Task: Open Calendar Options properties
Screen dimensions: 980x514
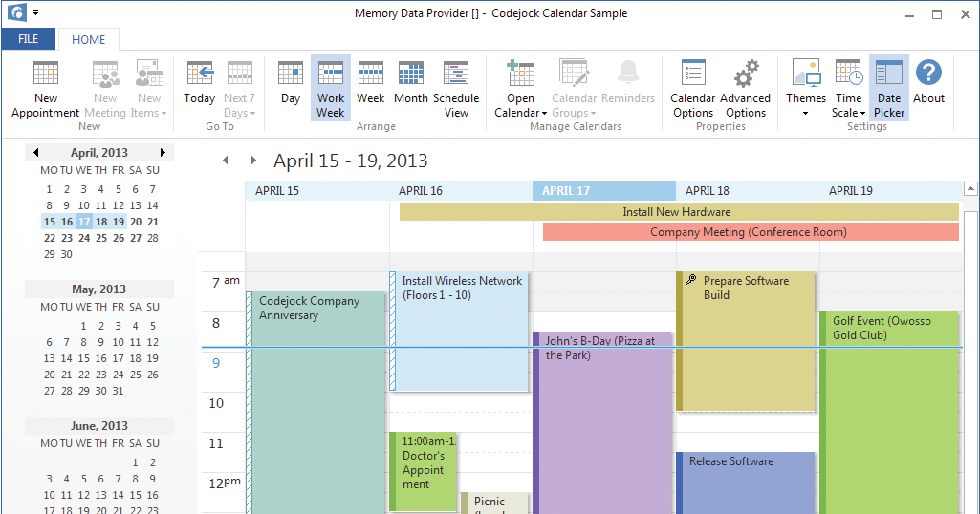Action: point(693,75)
